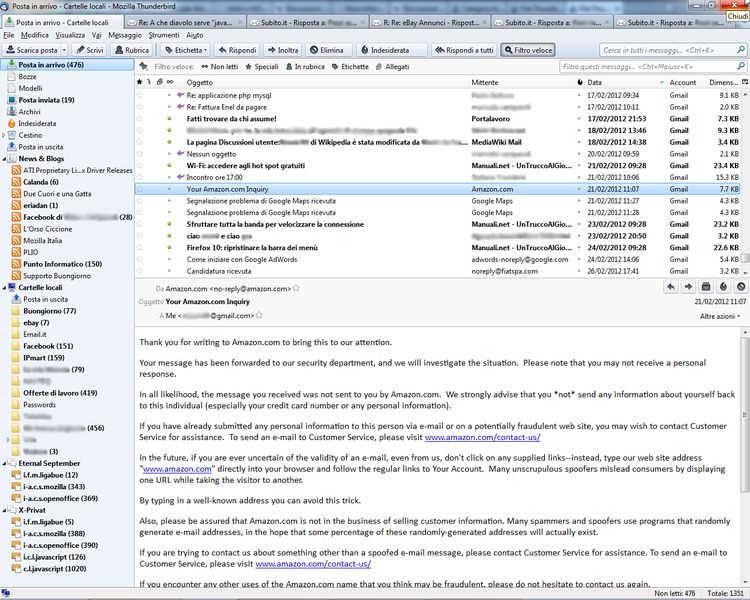The height and width of the screenshot is (600, 750).
Task: Open the c.l.javascript (1020) newsgroup
Action: tap(55, 568)
